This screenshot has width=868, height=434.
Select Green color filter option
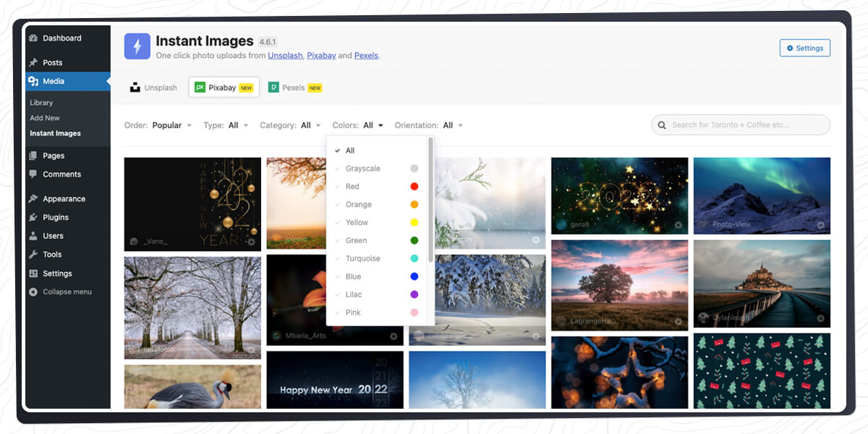pos(377,241)
